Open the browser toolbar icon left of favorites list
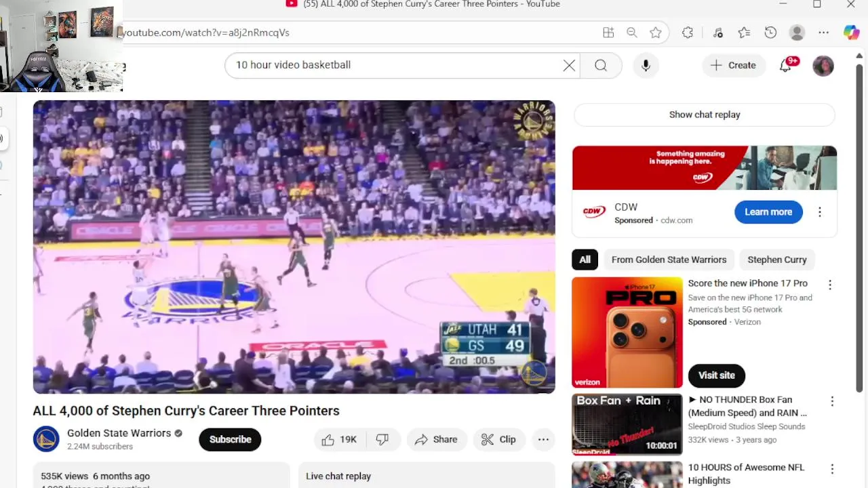Image resolution: width=868 pixels, height=488 pixels. pyautogui.click(x=718, y=33)
